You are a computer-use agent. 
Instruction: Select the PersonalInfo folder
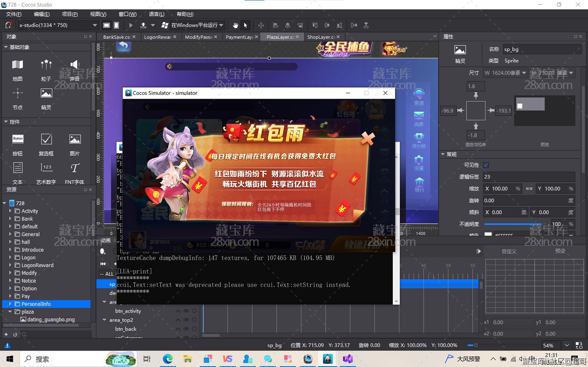[x=46, y=304]
